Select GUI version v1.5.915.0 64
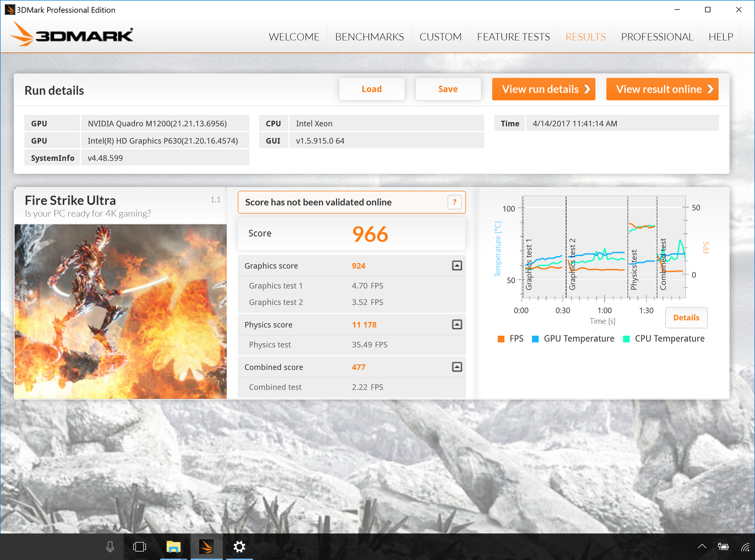The width and height of the screenshot is (755, 560). [320, 141]
